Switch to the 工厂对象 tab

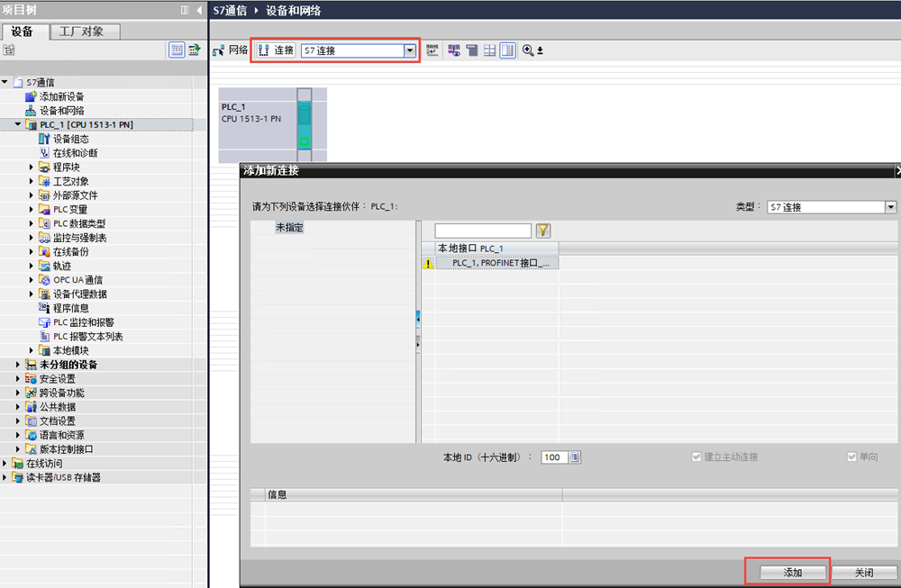[81, 32]
